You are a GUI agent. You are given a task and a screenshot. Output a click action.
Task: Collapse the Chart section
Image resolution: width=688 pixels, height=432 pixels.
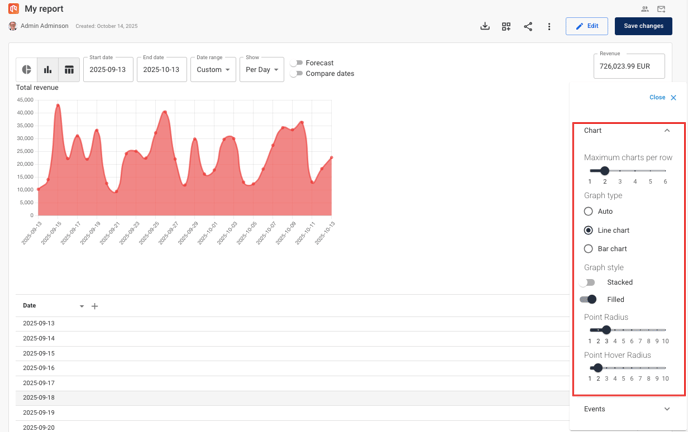tap(667, 131)
